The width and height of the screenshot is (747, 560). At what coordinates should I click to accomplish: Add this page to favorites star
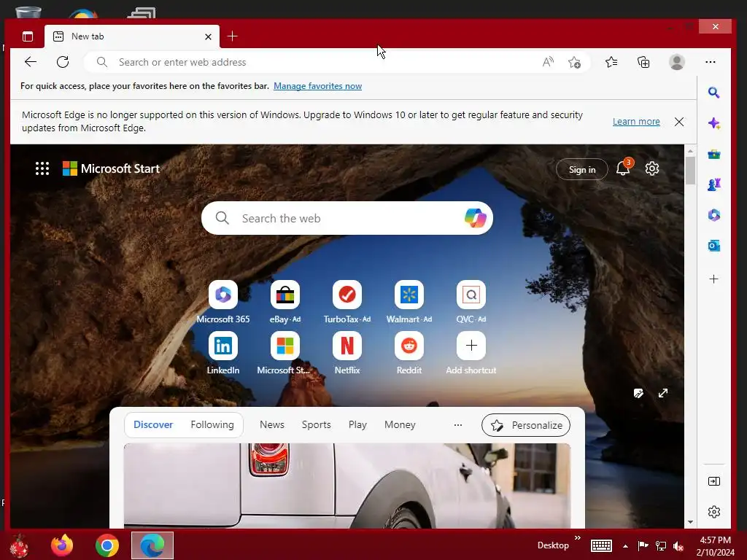(x=574, y=62)
